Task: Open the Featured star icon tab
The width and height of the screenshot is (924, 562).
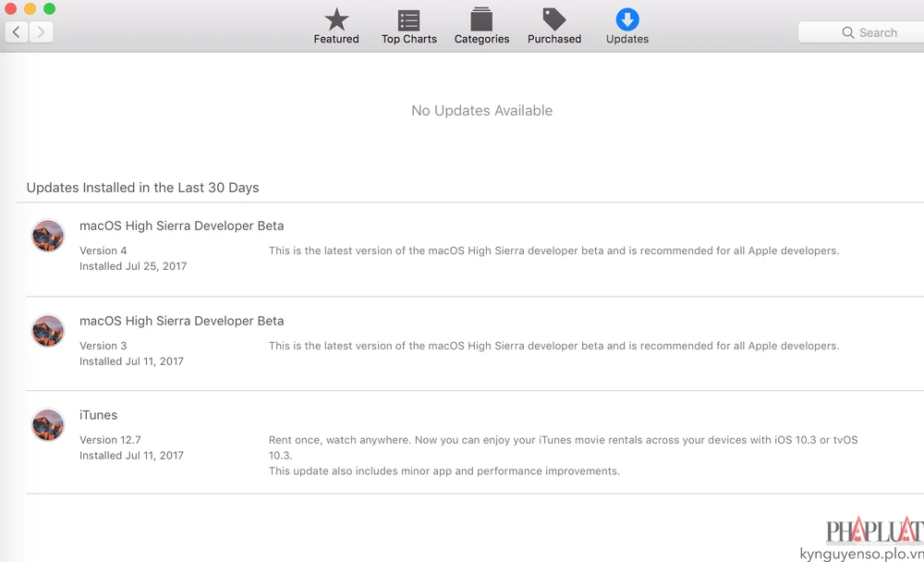Action: [x=336, y=20]
